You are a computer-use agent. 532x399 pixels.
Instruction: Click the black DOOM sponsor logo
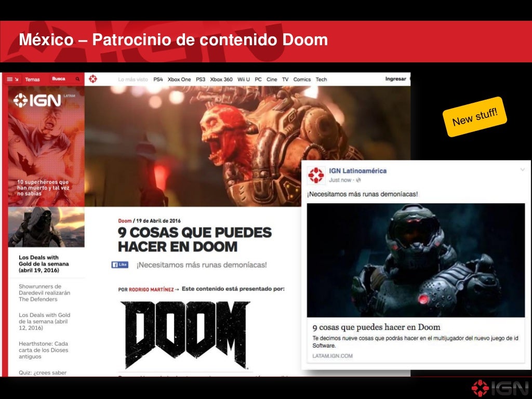(185, 335)
